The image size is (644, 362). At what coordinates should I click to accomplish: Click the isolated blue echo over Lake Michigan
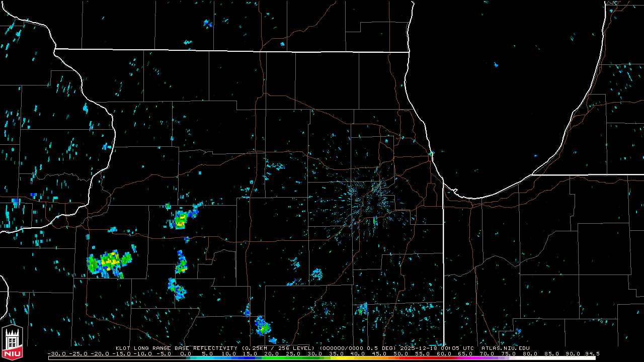click(496, 65)
